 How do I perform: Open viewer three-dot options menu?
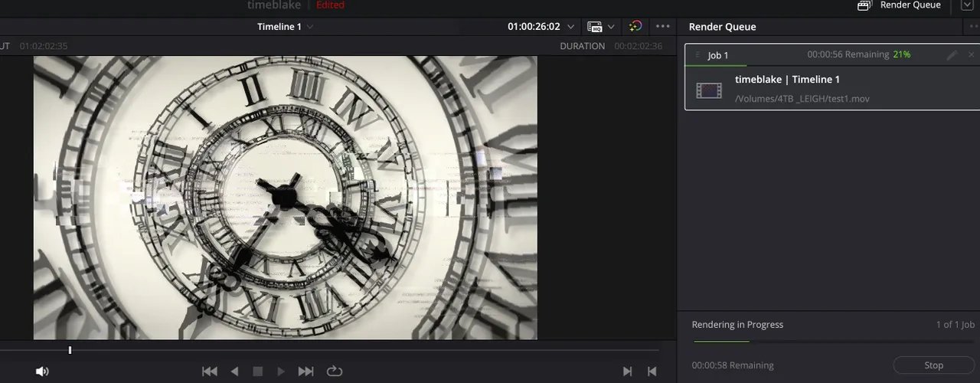click(663, 27)
